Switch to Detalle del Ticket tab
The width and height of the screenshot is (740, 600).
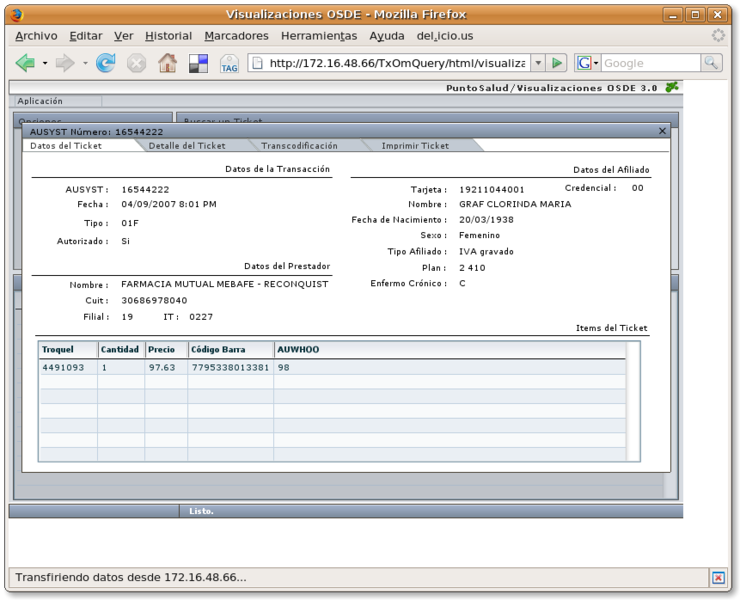click(187, 146)
